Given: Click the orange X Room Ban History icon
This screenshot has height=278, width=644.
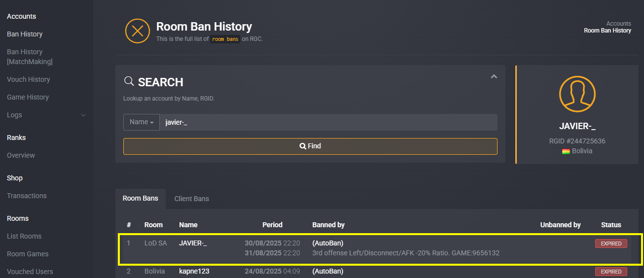Looking at the screenshot, I should coord(138,31).
